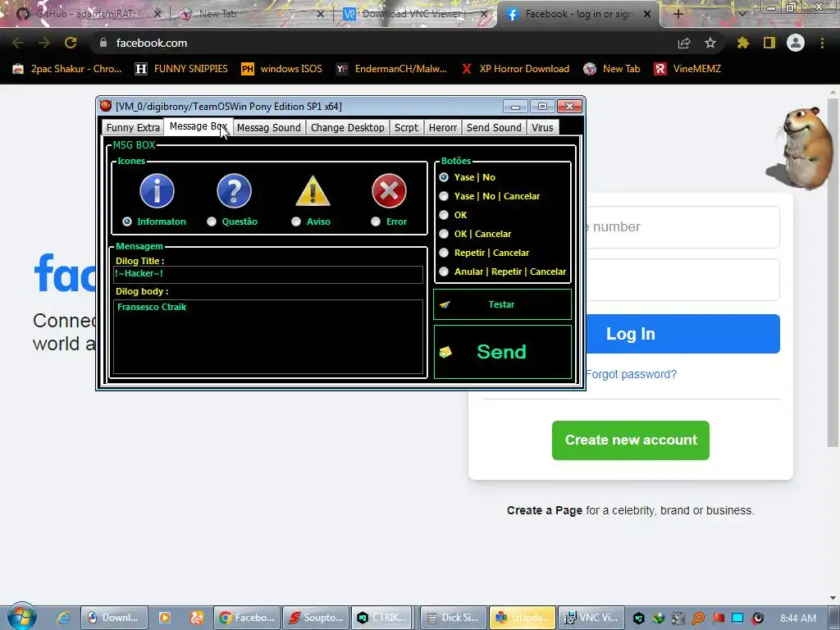The image size is (840, 630).
Task: Open the Herorr tab
Action: click(x=442, y=127)
